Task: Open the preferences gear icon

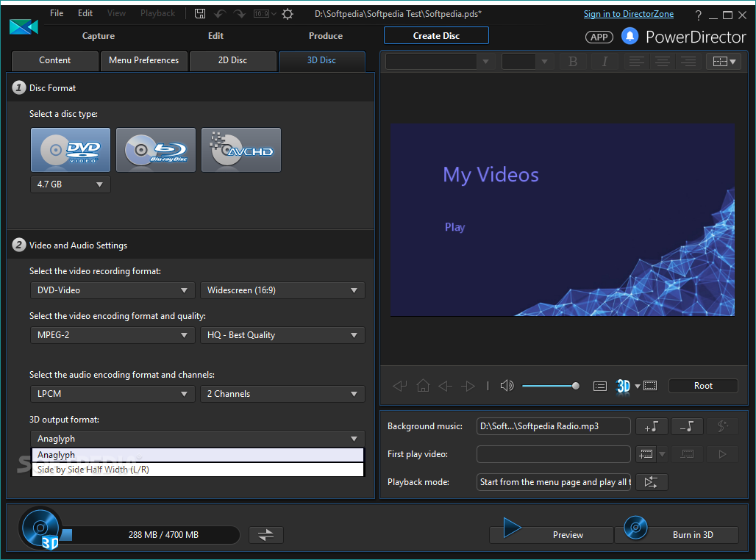Action: click(x=288, y=14)
